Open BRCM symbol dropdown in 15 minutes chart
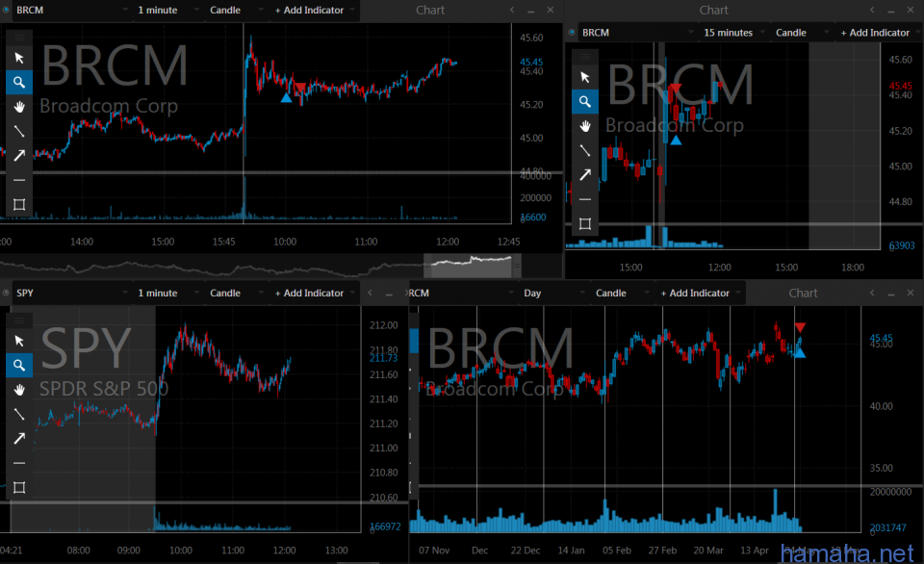Image resolution: width=924 pixels, height=564 pixels. tap(637, 33)
